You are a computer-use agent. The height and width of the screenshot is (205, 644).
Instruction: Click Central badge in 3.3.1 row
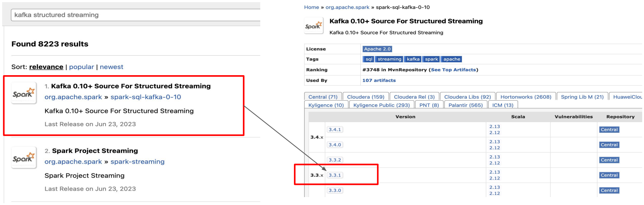(x=609, y=175)
